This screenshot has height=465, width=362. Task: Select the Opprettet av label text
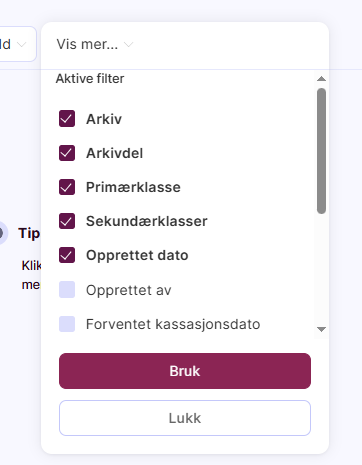(x=129, y=290)
